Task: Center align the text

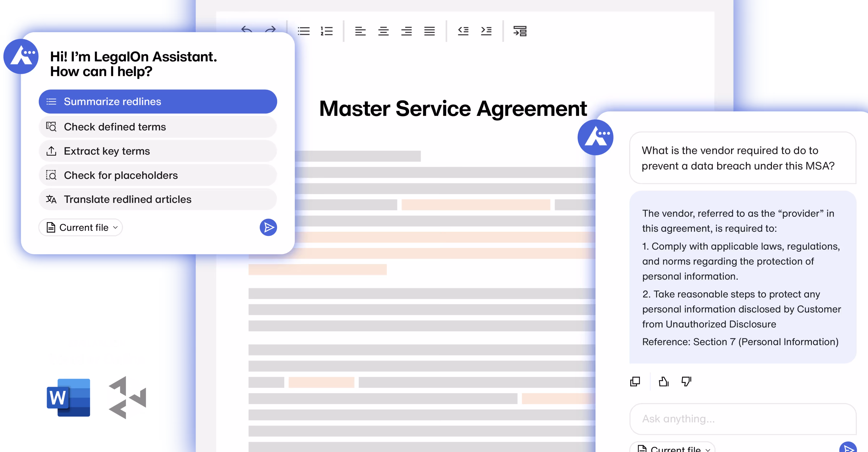Action: 383,31
